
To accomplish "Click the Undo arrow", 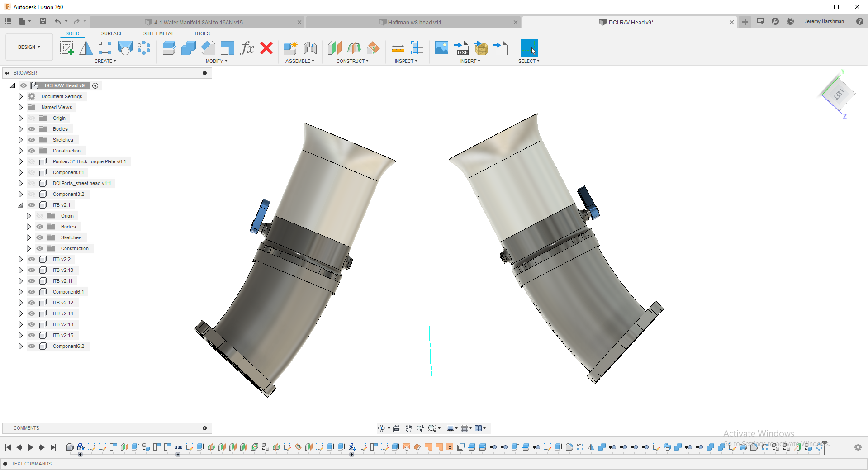I will pyautogui.click(x=57, y=21).
